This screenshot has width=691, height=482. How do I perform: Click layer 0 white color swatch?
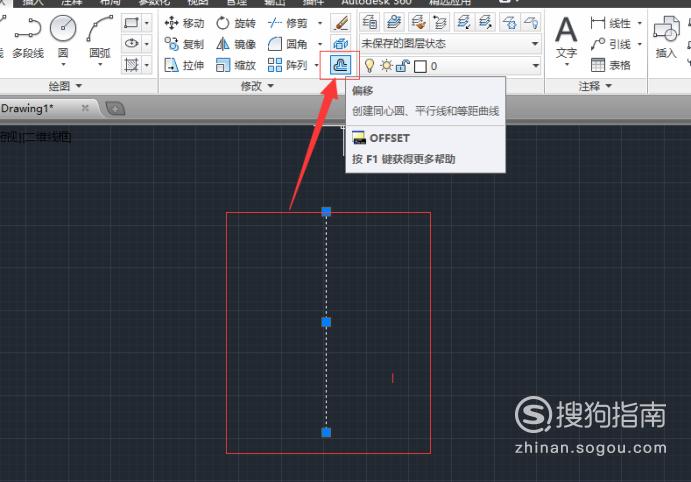[420, 67]
